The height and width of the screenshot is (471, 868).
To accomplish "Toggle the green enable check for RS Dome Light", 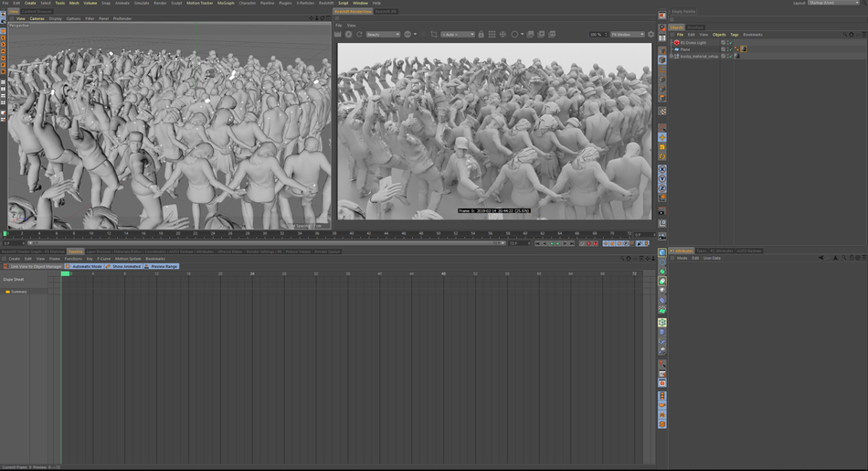I will click(x=731, y=43).
